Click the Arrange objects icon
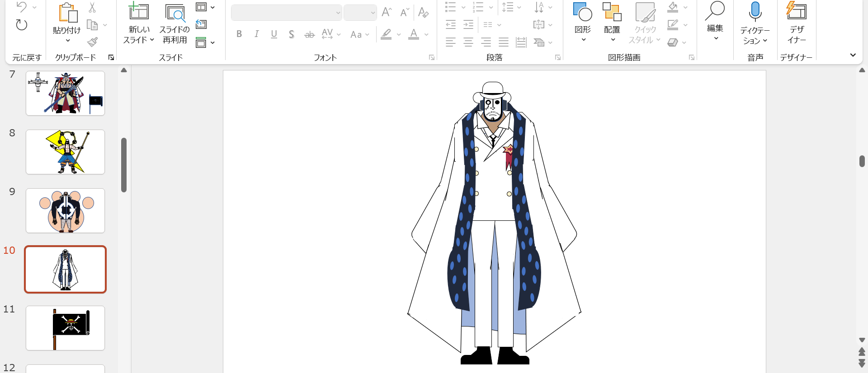 pyautogui.click(x=612, y=13)
